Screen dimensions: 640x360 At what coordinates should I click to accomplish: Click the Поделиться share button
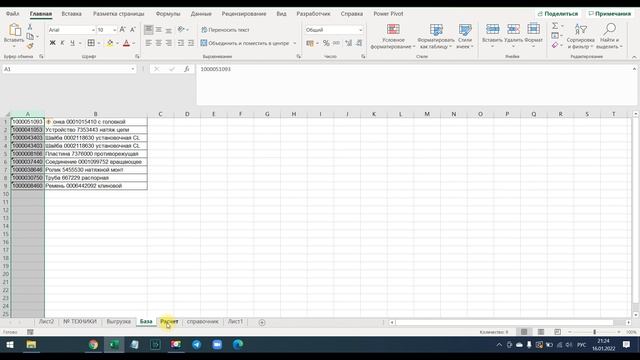[x=558, y=13]
